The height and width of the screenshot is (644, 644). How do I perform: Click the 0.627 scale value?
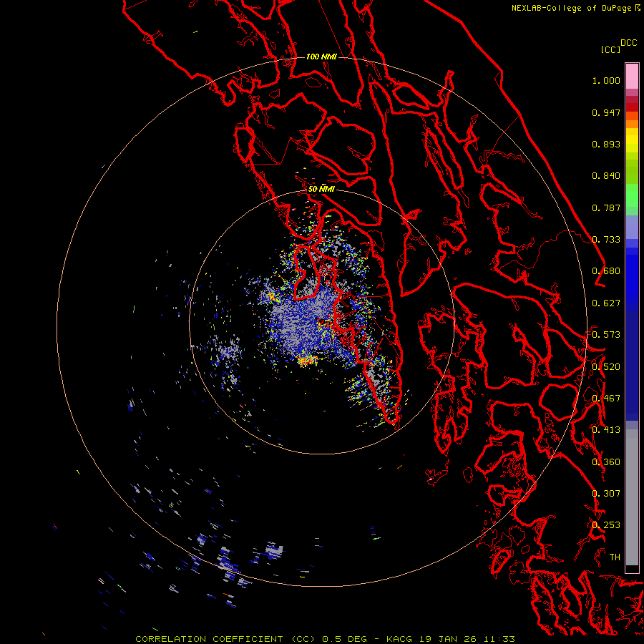click(x=606, y=303)
